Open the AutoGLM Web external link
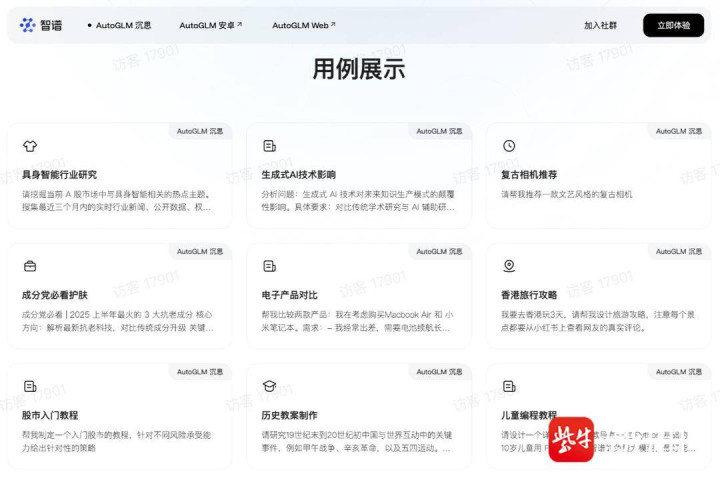Viewport: 720px width, 480px height. (x=304, y=25)
